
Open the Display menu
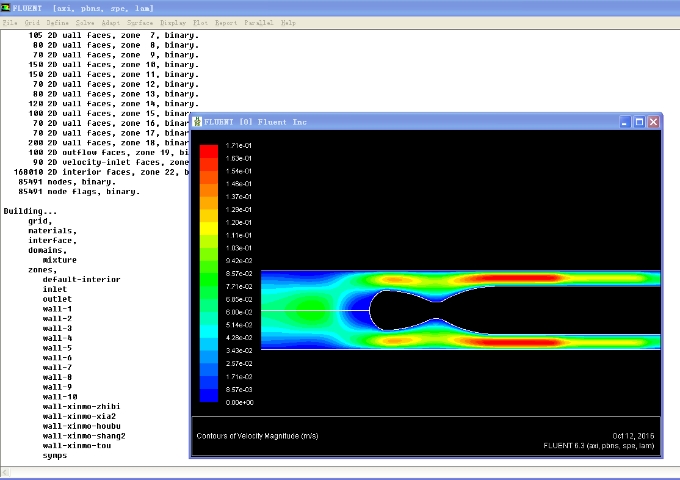(173, 22)
